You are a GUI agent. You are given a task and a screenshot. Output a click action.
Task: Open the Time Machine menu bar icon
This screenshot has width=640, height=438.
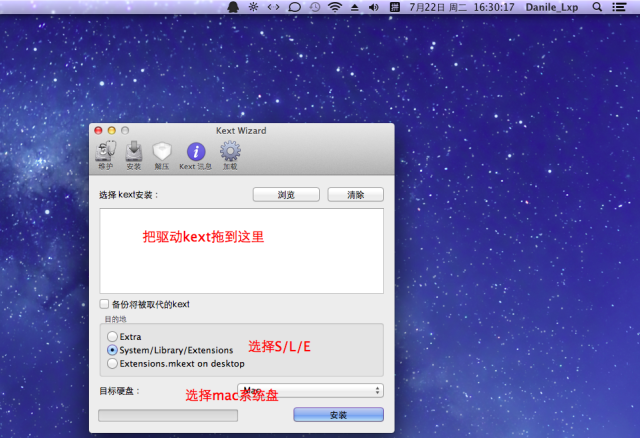click(315, 7)
